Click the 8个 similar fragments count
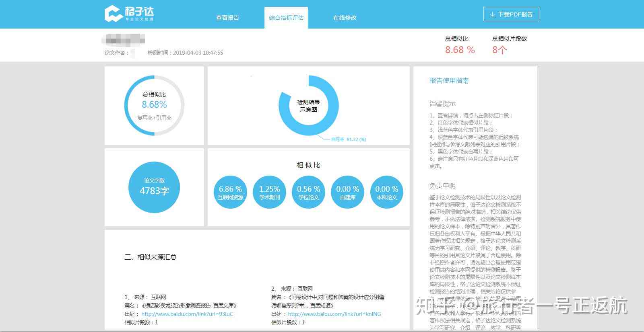 tap(499, 50)
